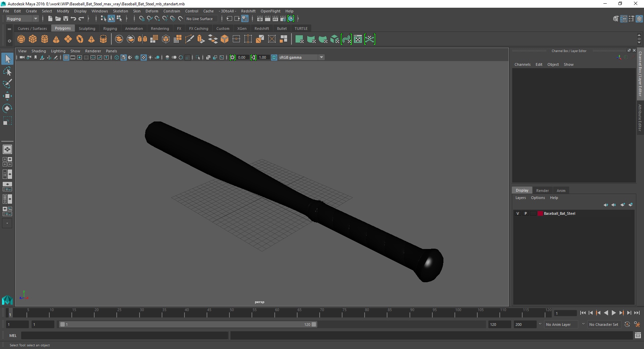The image size is (644, 349).
Task: Activate the Paint Selection tool
Action: pyautogui.click(x=7, y=84)
